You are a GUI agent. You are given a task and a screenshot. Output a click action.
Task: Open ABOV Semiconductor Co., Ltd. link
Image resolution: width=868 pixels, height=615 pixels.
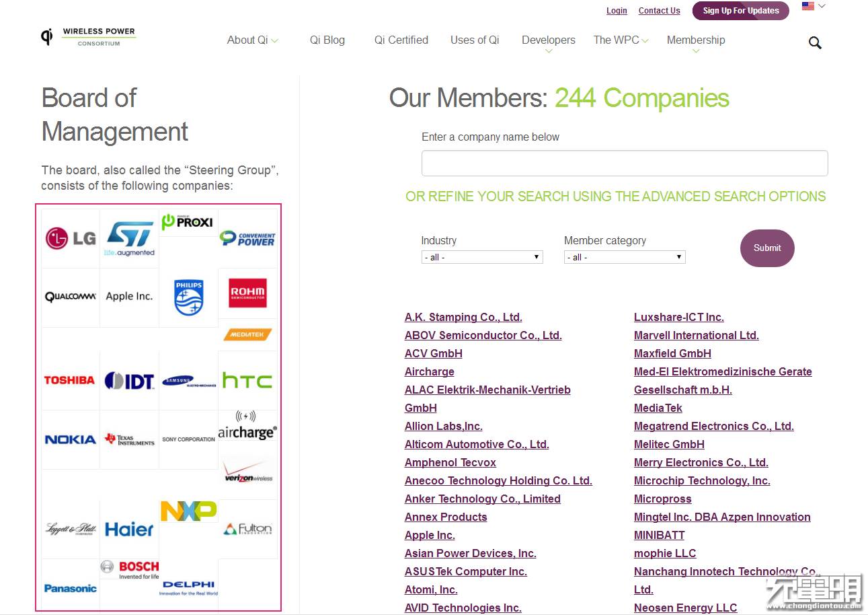click(483, 336)
